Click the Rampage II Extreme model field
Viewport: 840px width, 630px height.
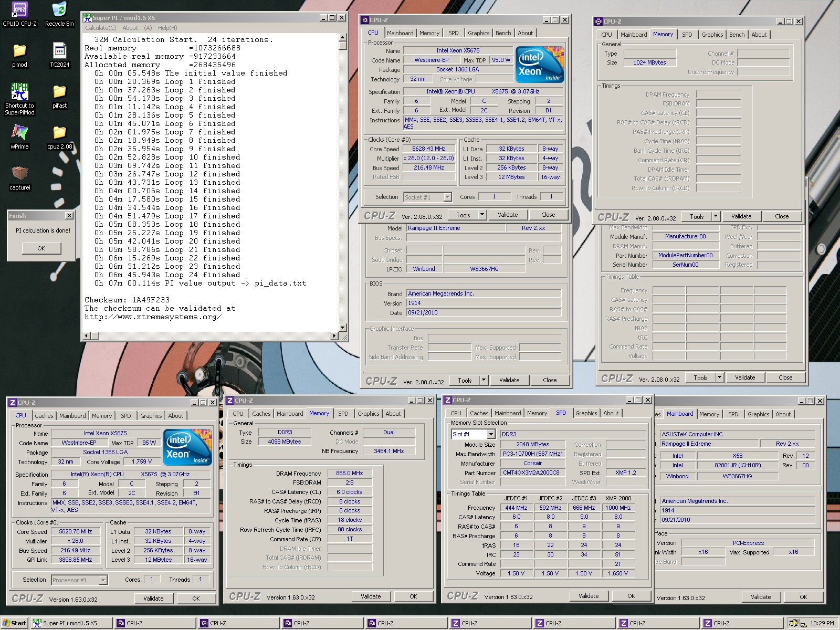(x=455, y=228)
